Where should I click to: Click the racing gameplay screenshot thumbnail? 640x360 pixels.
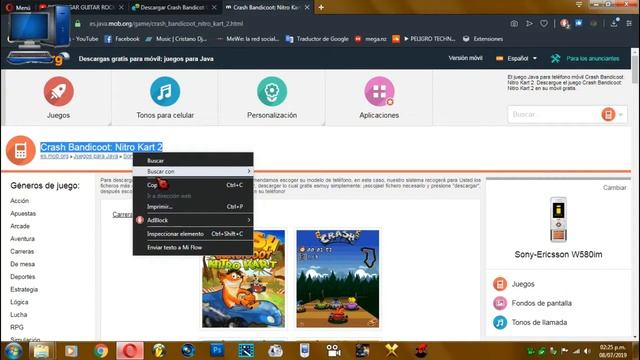[338, 279]
